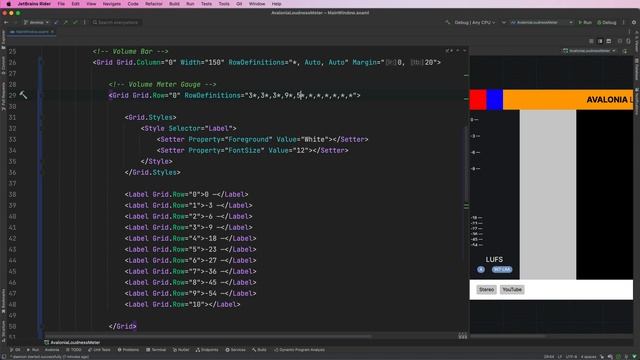Open the Tools menu
This screenshot has width=640, height=360.
click(x=224, y=4)
